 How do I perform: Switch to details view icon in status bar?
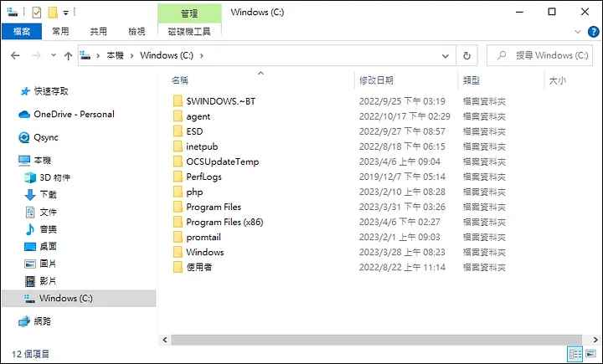pyautogui.click(x=575, y=354)
